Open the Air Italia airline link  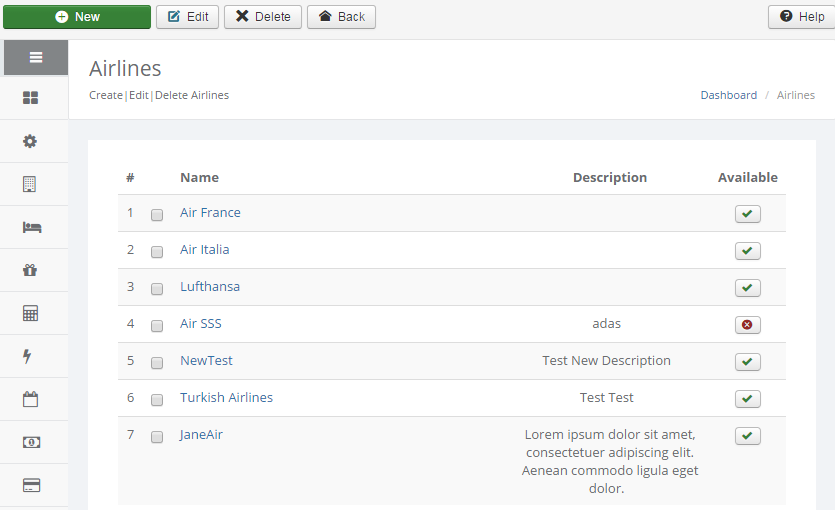coord(204,250)
